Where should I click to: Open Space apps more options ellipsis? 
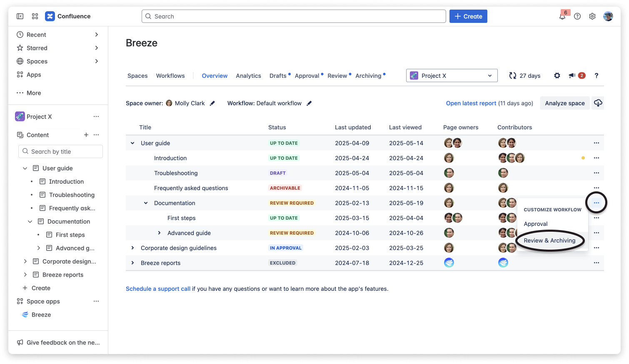tap(96, 301)
